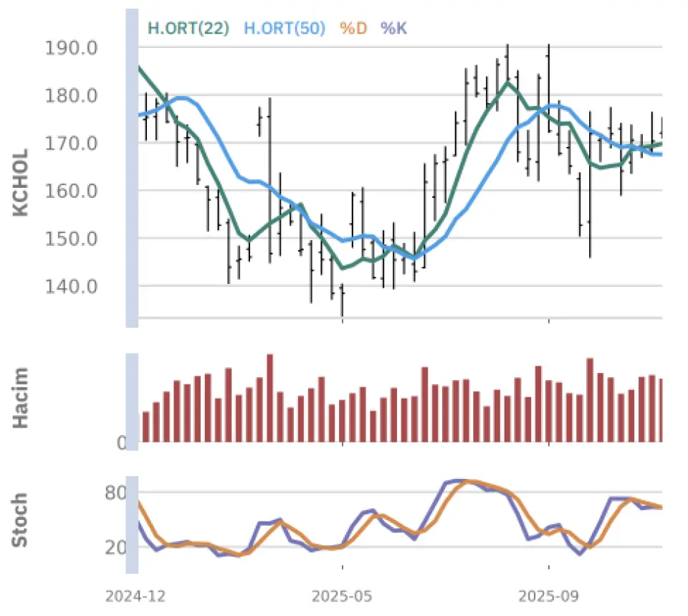
Task: Click the left handle strip of Stoch panel
Action: point(132,524)
